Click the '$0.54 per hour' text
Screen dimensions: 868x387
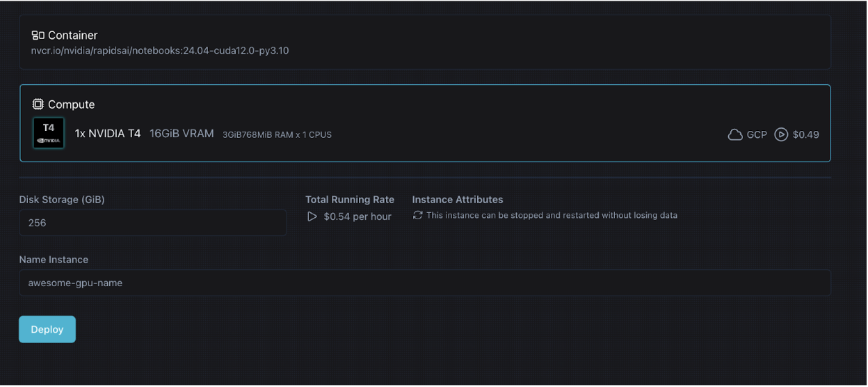pos(357,216)
